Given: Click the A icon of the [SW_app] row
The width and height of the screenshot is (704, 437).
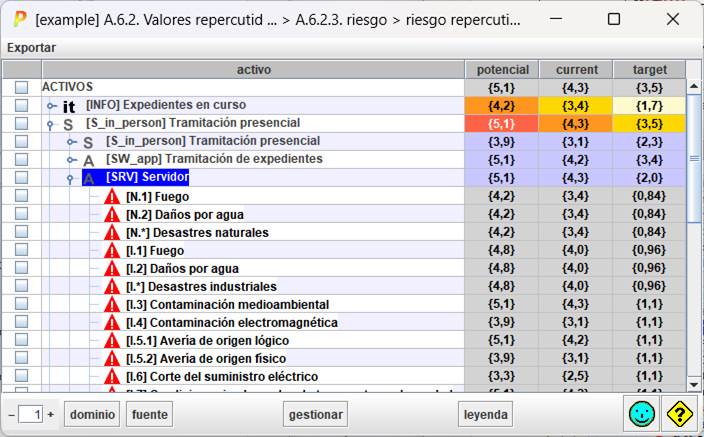Looking at the screenshot, I should 89,160.
